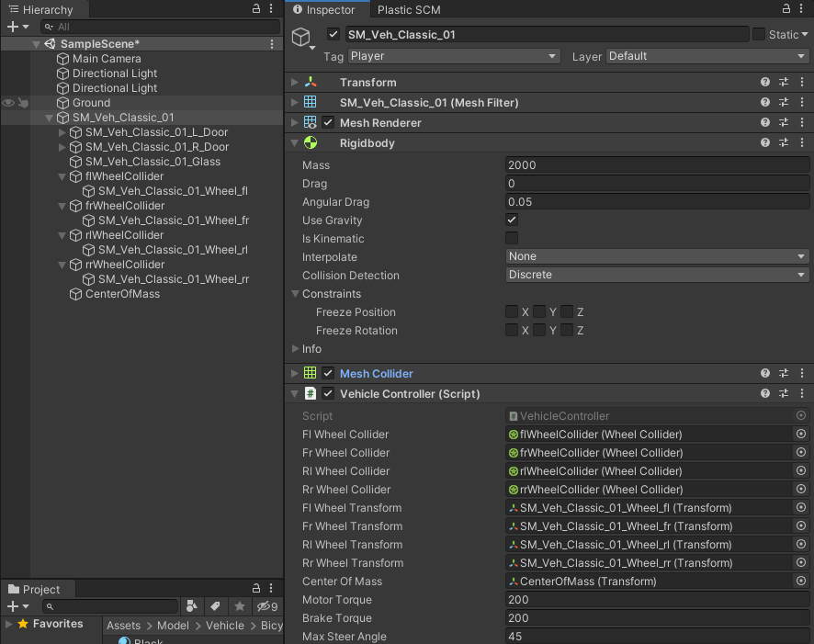Disable the Use Gravity checkbox
Image resolution: width=814 pixels, height=644 pixels.
(512, 220)
